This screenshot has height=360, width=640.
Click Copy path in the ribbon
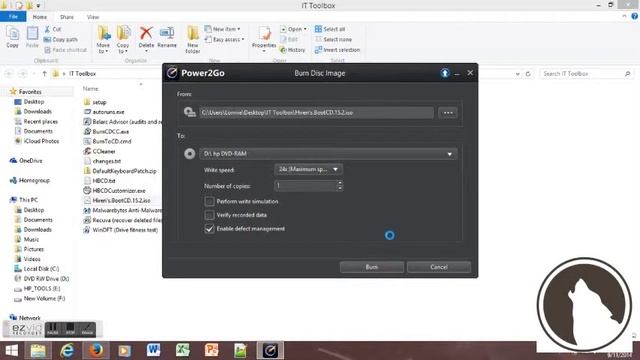[60, 40]
